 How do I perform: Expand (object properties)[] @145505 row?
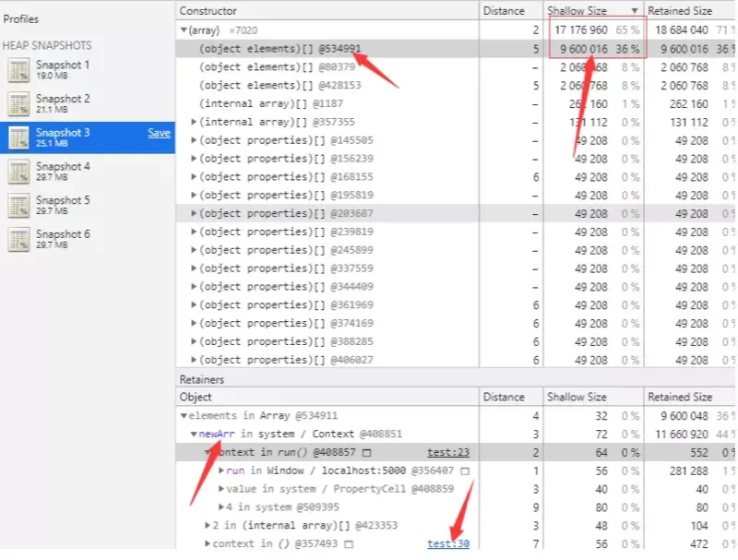pyautogui.click(x=194, y=140)
